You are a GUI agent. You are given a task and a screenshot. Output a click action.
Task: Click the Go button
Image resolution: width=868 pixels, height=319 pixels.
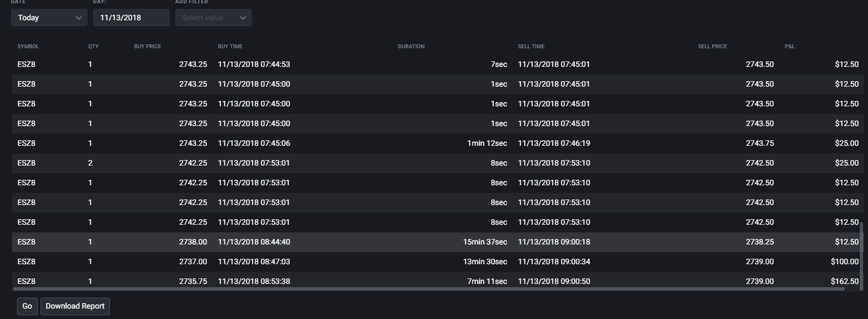pos(27,306)
